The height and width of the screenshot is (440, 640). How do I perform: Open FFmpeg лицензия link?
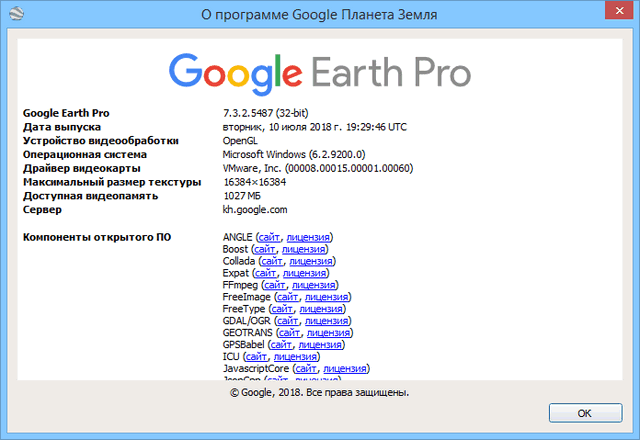pos(314,284)
